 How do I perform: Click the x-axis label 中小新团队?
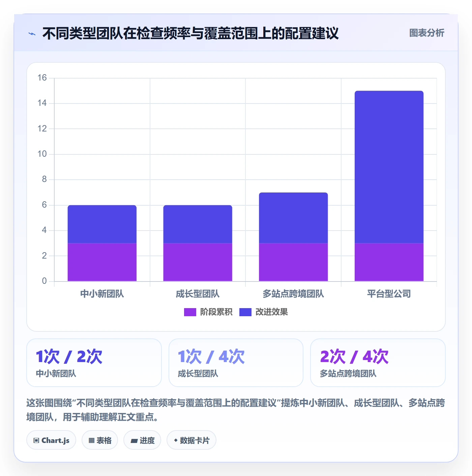(x=102, y=294)
